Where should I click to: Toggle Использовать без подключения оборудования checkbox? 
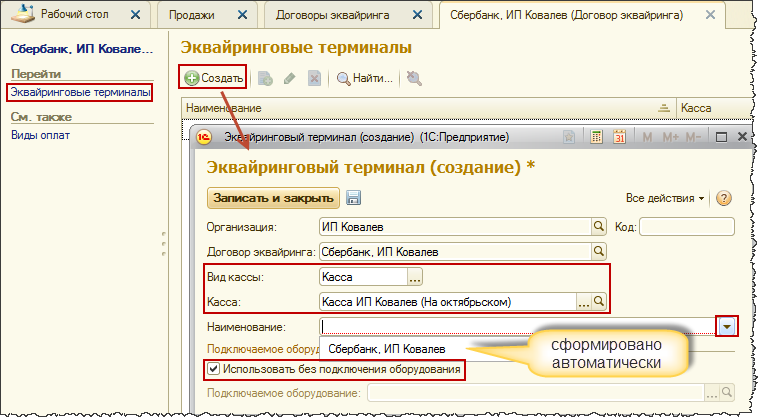click(213, 370)
